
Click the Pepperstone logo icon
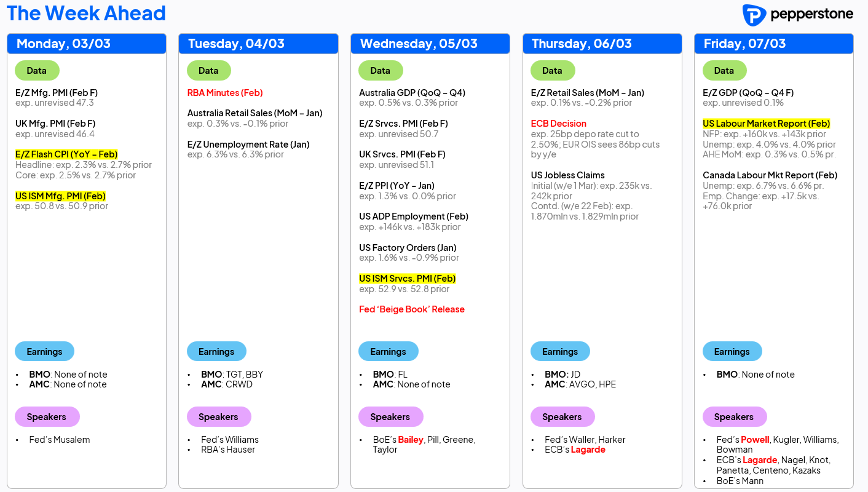[x=754, y=15]
